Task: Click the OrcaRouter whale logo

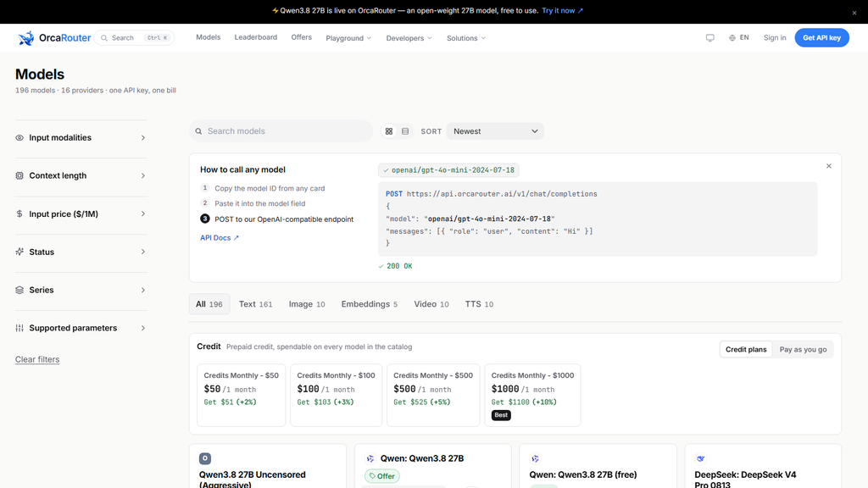Action: point(26,37)
